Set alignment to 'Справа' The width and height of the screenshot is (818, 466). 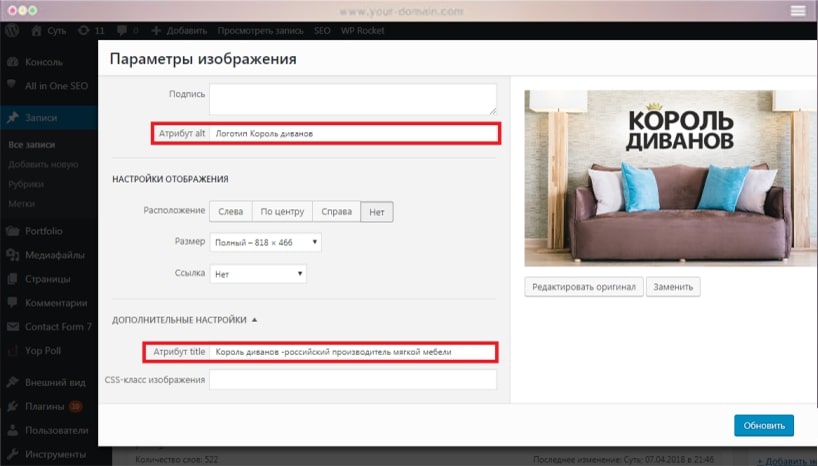tap(336, 211)
